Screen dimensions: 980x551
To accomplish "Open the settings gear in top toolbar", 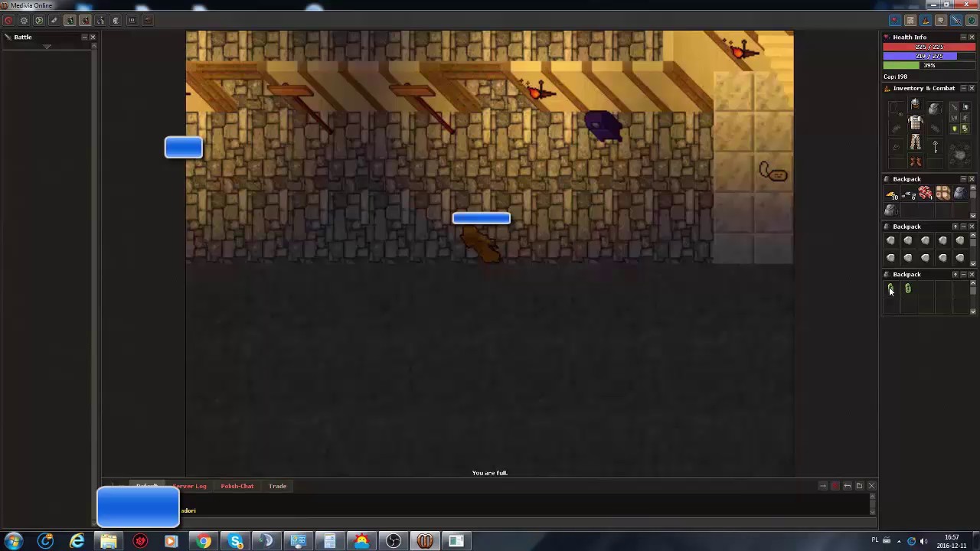I will click(x=24, y=21).
